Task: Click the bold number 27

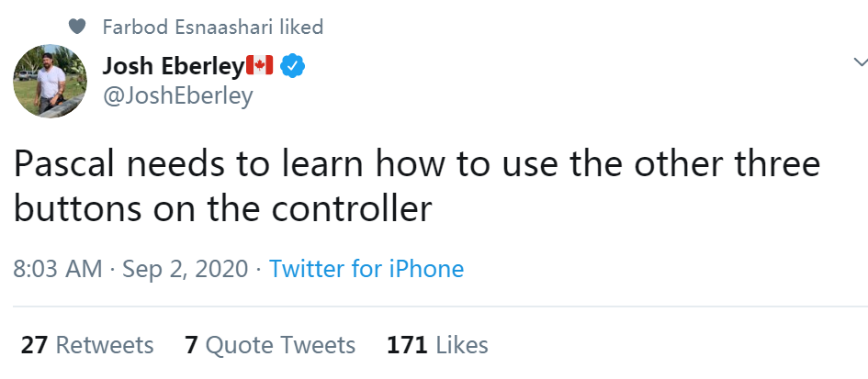Action: [x=34, y=345]
